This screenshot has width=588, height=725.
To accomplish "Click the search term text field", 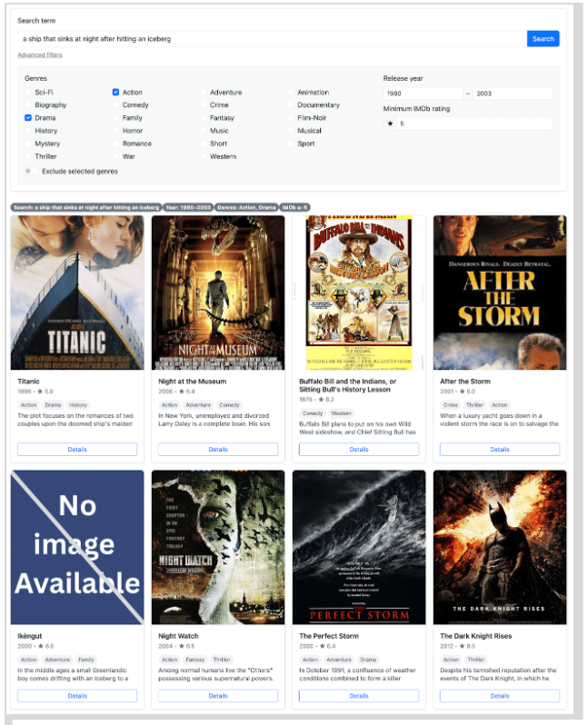I will click(x=271, y=39).
